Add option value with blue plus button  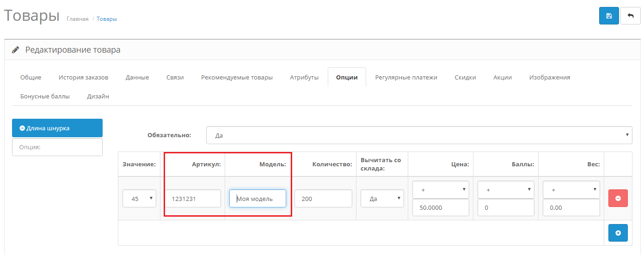point(618,233)
